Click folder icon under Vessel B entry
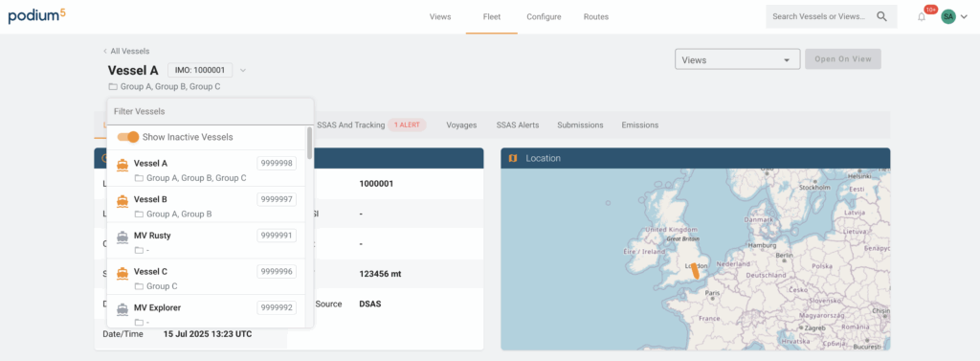 140,214
